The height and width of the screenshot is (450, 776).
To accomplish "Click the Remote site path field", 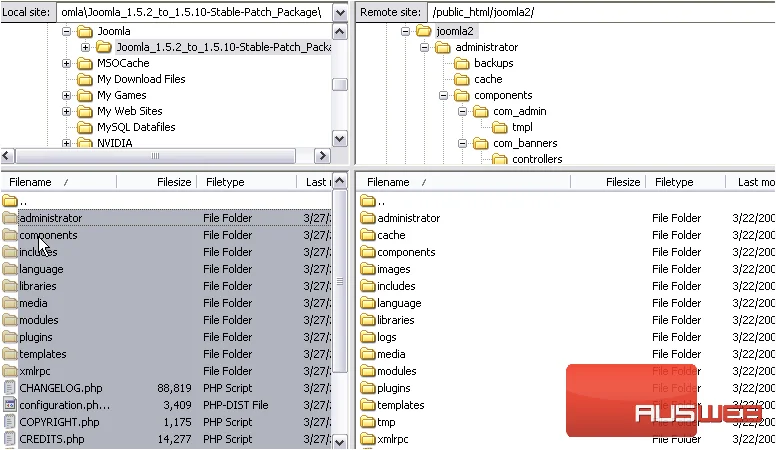I will (x=601, y=12).
